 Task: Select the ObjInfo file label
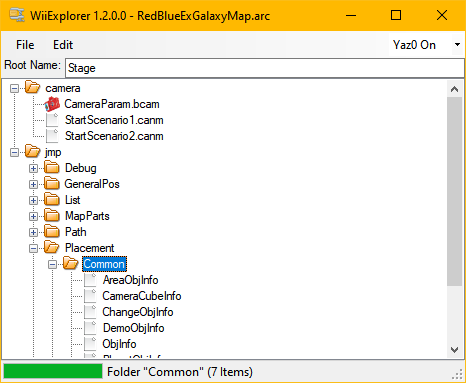click(x=119, y=344)
